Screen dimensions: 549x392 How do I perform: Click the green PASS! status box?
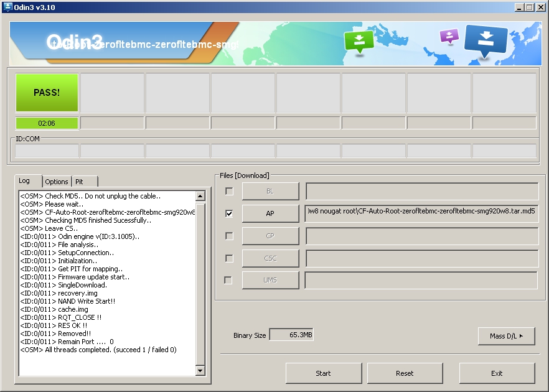click(x=47, y=93)
